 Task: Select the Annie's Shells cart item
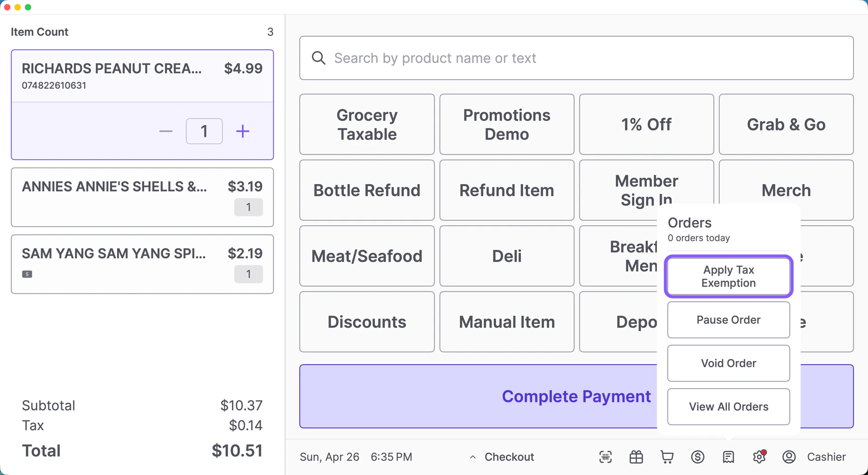tap(142, 196)
